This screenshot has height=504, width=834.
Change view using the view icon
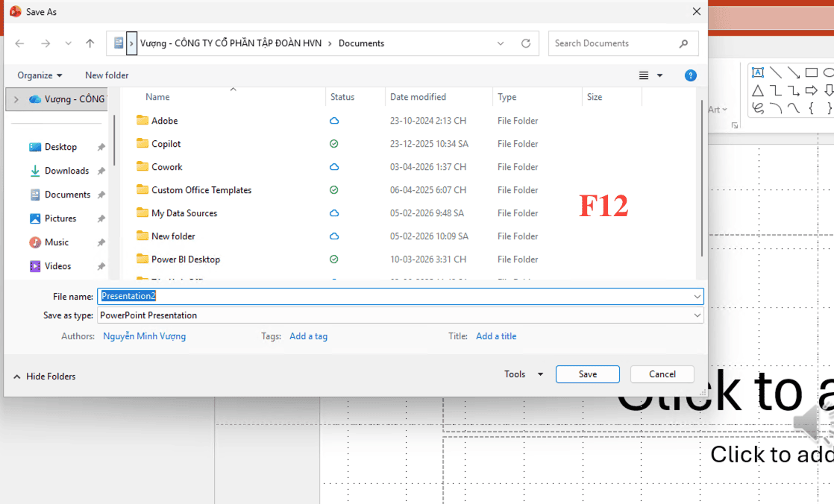click(x=644, y=75)
